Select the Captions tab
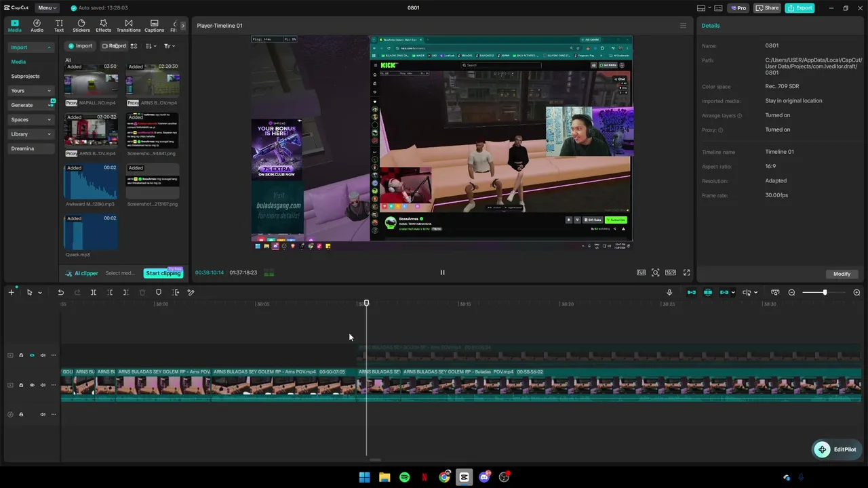 154,26
